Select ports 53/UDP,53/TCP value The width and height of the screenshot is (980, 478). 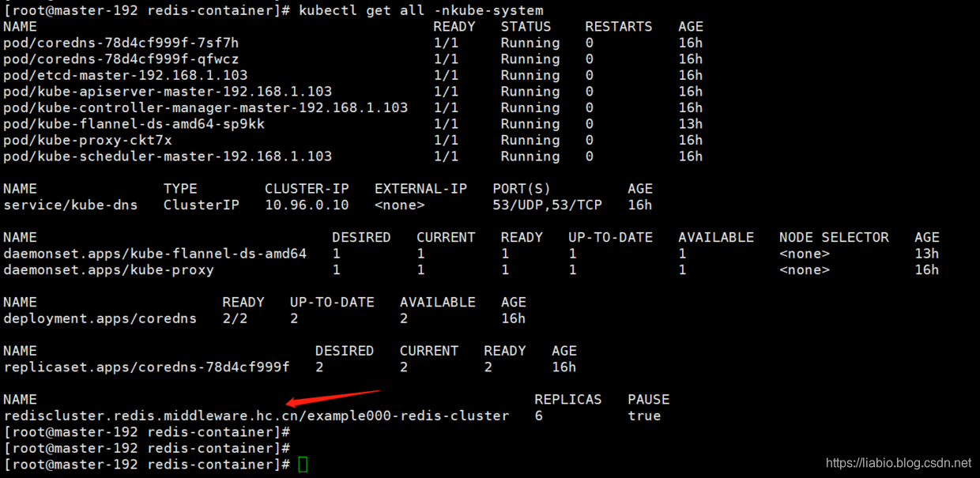point(547,205)
